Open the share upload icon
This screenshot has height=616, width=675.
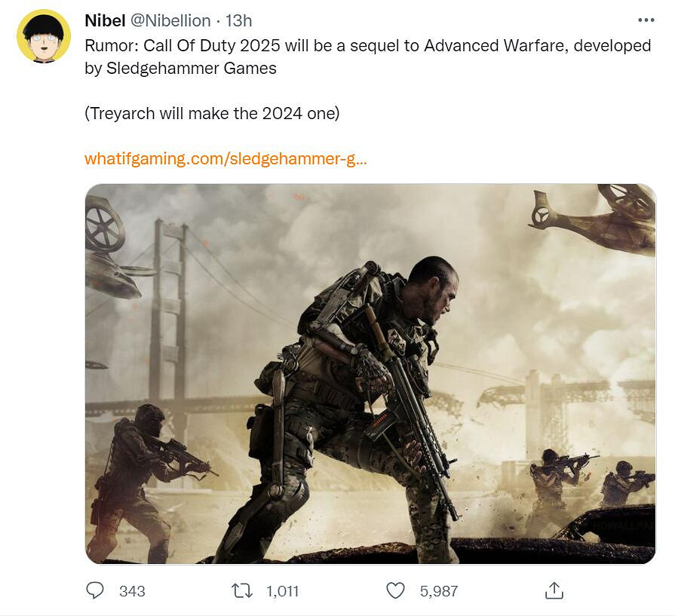(x=554, y=590)
